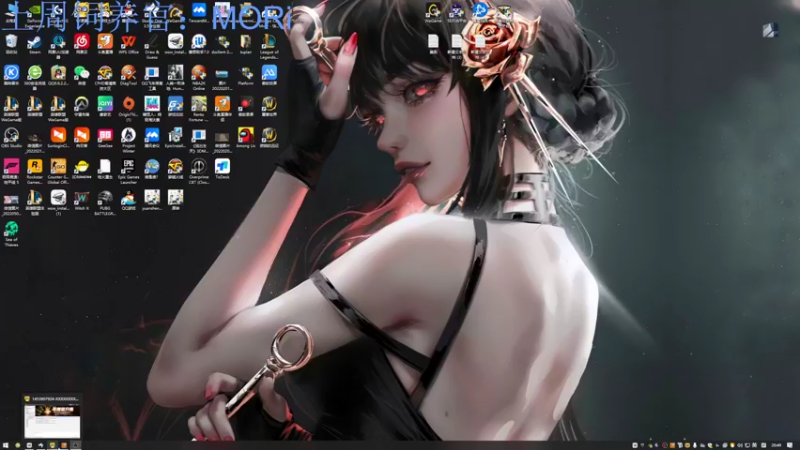Open the Steam desktop shortcut

click(35, 44)
